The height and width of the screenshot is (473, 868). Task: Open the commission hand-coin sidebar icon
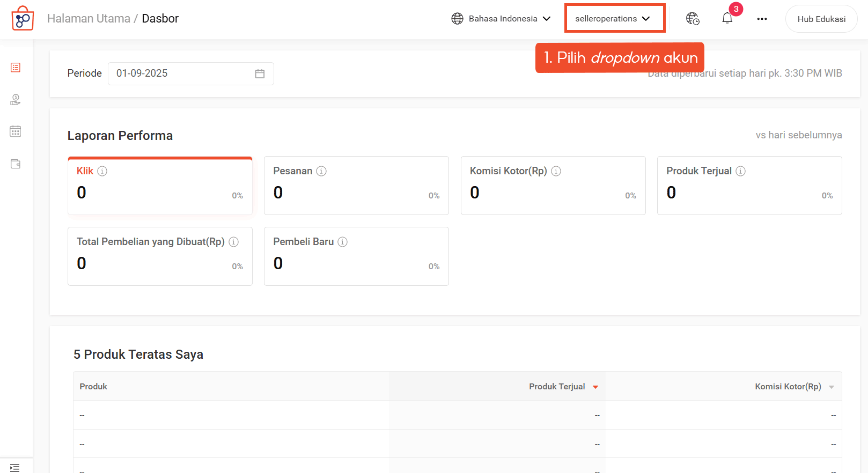16,100
